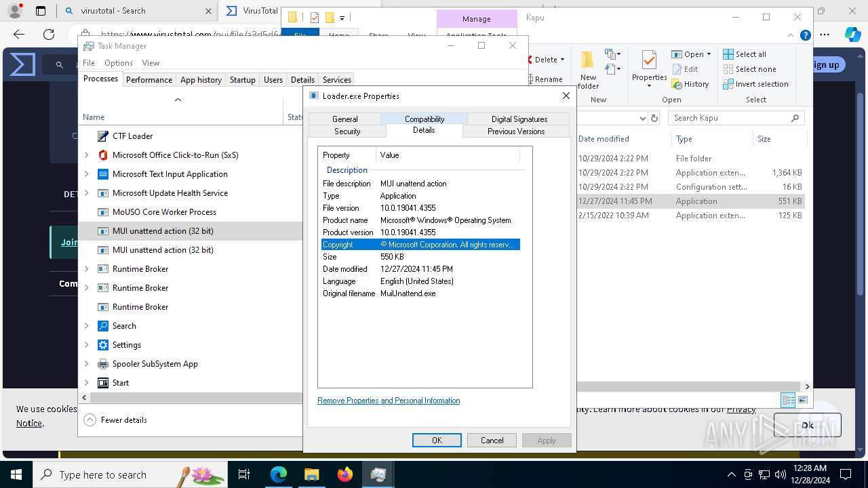Click the Search process magnifier icon
868x488 pixels.
(103, 326)
